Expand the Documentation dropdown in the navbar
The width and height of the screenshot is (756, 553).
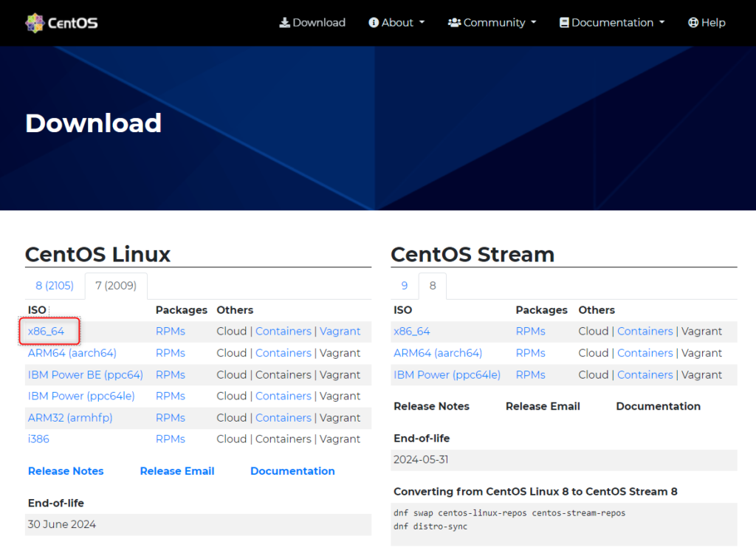coord(612,23)
